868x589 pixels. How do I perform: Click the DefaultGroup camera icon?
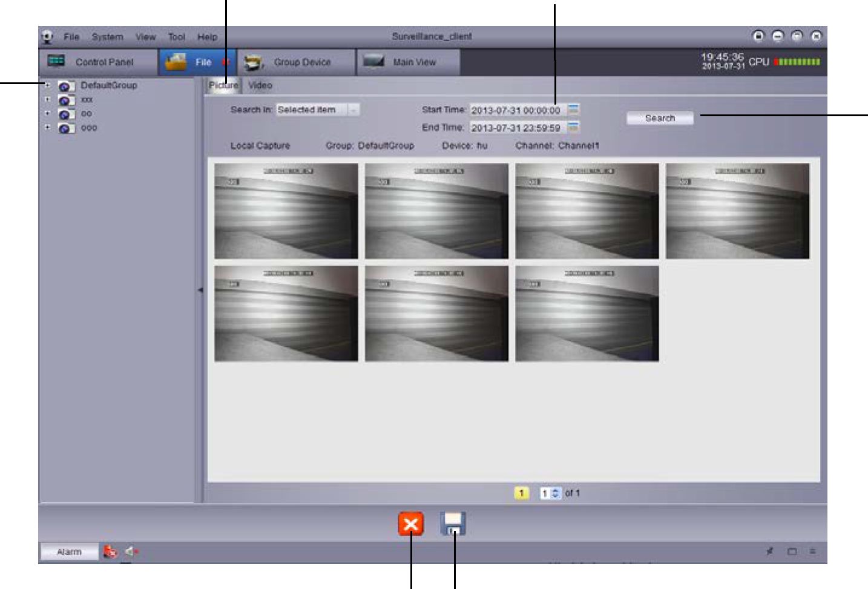[x=67, y=86]
